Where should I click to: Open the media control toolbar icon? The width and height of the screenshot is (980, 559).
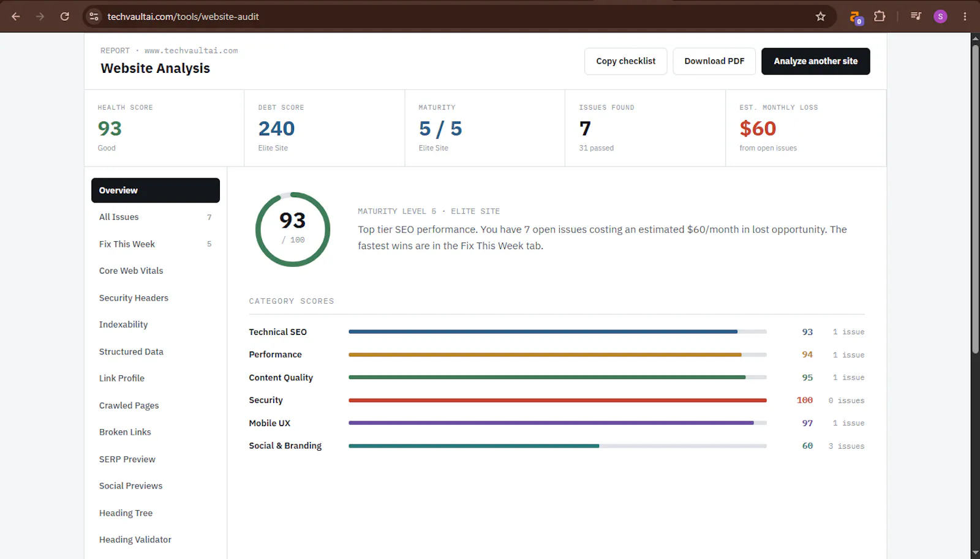pos(916,17)
